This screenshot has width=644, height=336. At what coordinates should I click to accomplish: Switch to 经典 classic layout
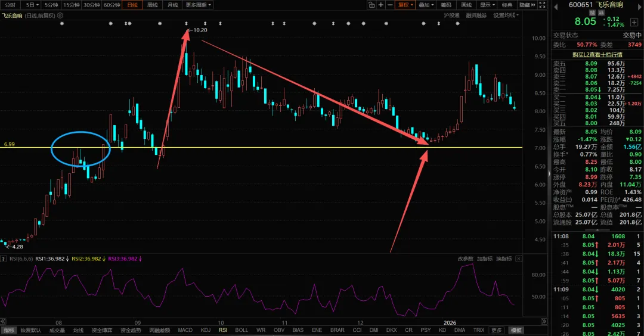(x=507, y=5)
